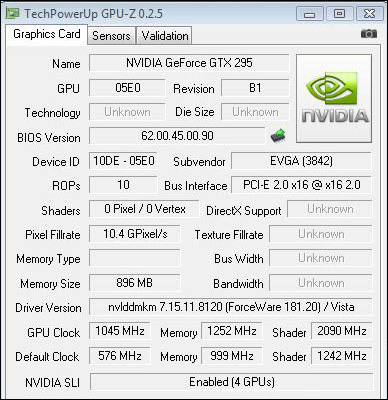388x400 pixels.
Task: Minimize the GPU-Z window
Action: pyautogui.click(x=310, y=14)
